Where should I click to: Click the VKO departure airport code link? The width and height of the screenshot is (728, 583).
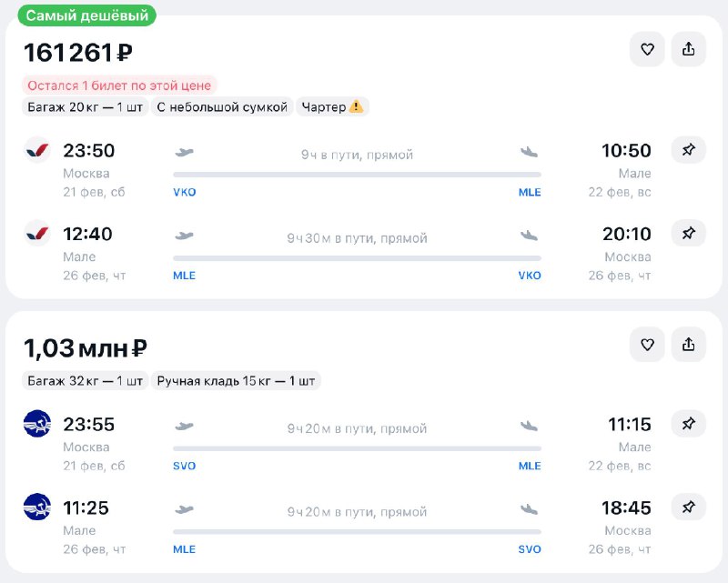point(185,193)
